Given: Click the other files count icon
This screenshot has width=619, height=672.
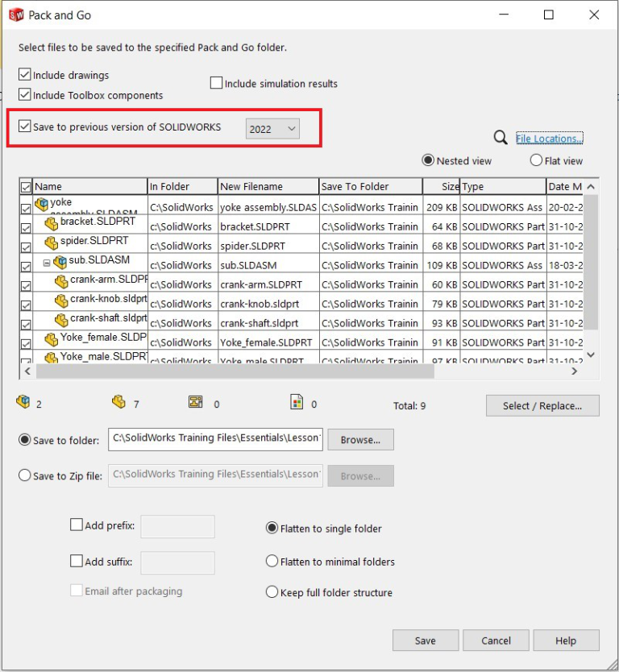Looking at the screenshot, I should [x=297, y=402].
